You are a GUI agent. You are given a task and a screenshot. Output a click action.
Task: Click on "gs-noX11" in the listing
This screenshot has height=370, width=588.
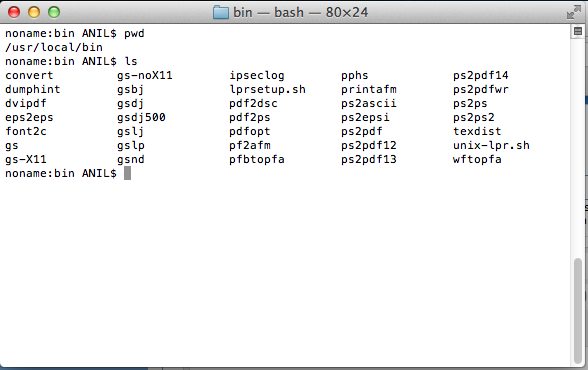pyautogui.click(x=145, y=75)
